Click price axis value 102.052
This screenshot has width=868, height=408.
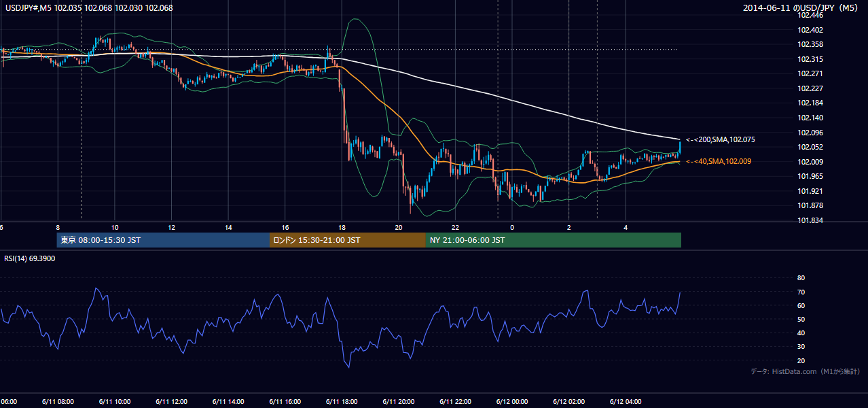810,147
